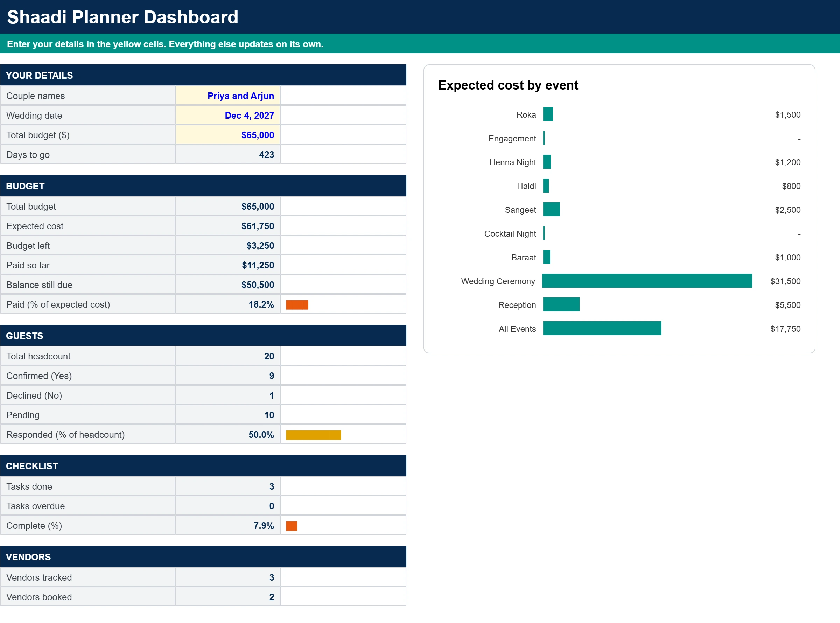Select the $31,500 chart value label
Screen dimensions: 840x623
click(785, 281)
